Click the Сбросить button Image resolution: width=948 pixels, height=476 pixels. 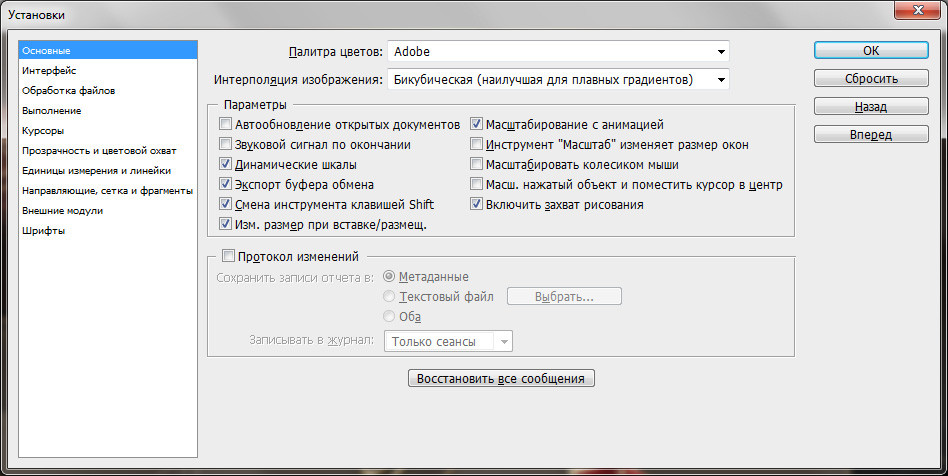pos(871,79)
